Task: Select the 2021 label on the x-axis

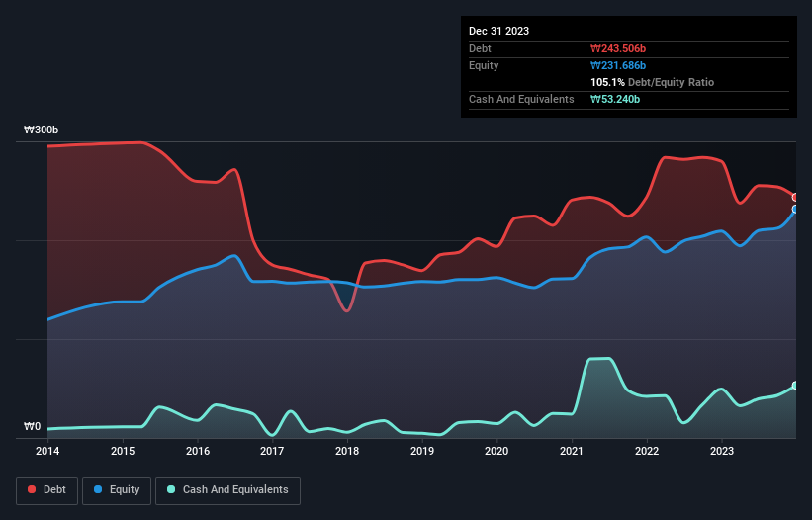Action: (x=572, y=451)
